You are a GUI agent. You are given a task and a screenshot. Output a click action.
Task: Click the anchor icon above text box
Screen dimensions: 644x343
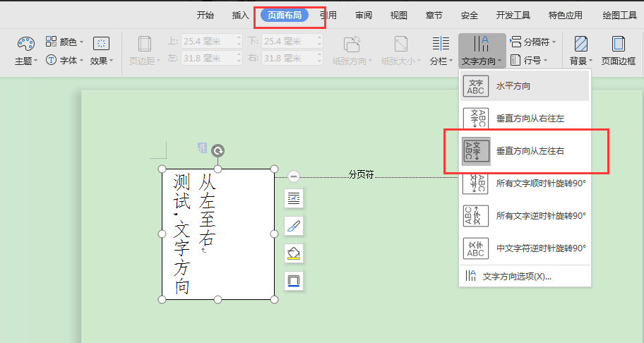pos(202,148)
